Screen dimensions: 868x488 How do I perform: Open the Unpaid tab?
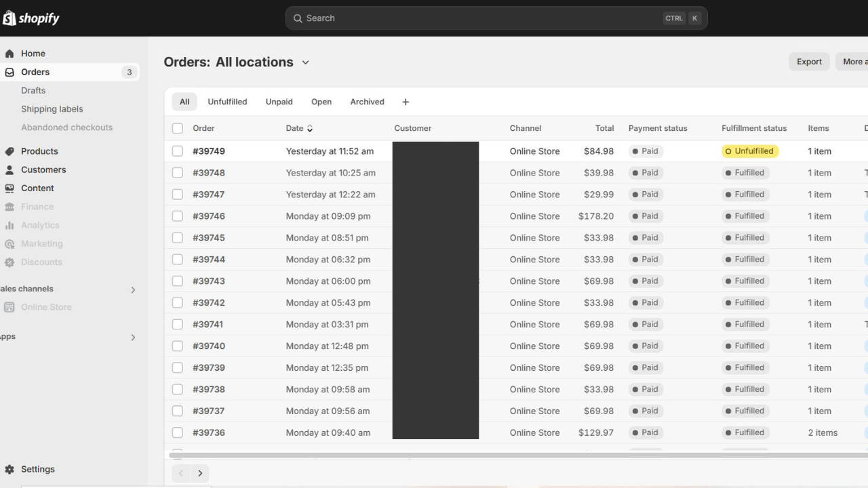point(279,102)
